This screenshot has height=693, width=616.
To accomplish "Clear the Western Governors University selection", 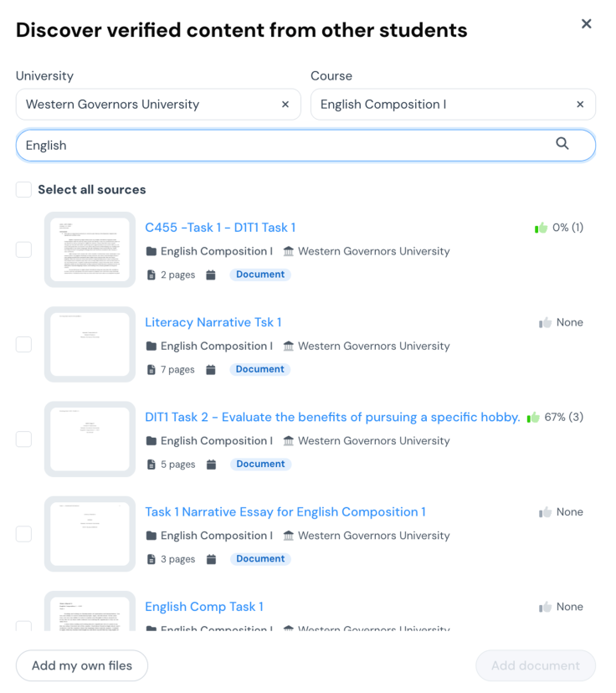I will (x=285, y=105).
